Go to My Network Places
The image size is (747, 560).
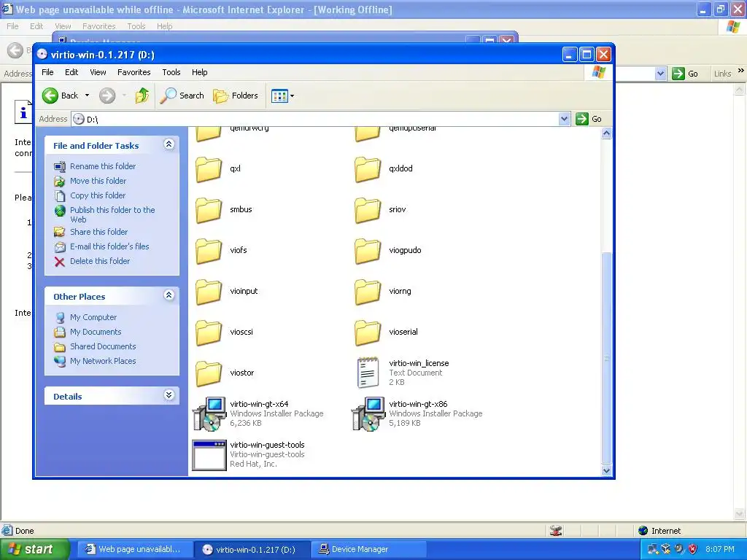click(x=103, y=362)
